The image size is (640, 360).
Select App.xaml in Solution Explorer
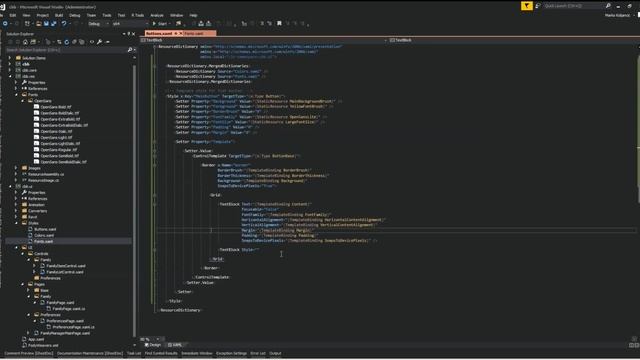[36, 339]
